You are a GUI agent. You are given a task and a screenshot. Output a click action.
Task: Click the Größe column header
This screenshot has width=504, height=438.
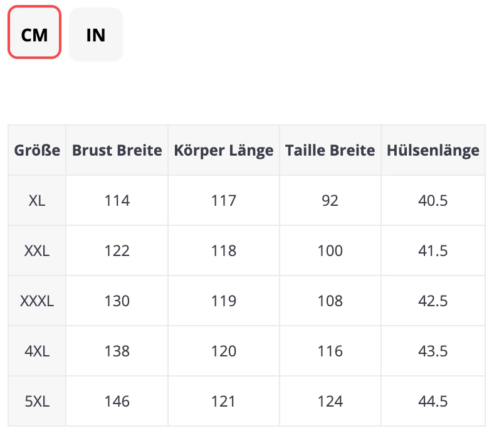[36, 150]
